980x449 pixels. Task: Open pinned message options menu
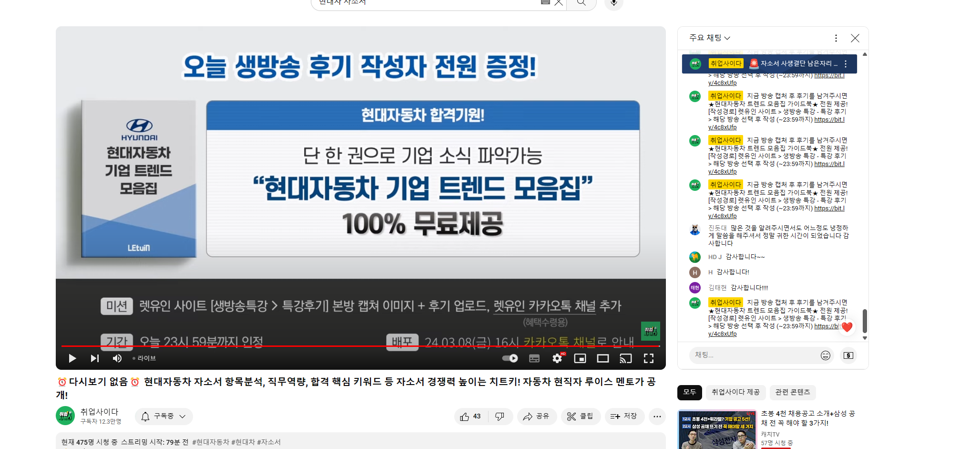pos(846,63)
